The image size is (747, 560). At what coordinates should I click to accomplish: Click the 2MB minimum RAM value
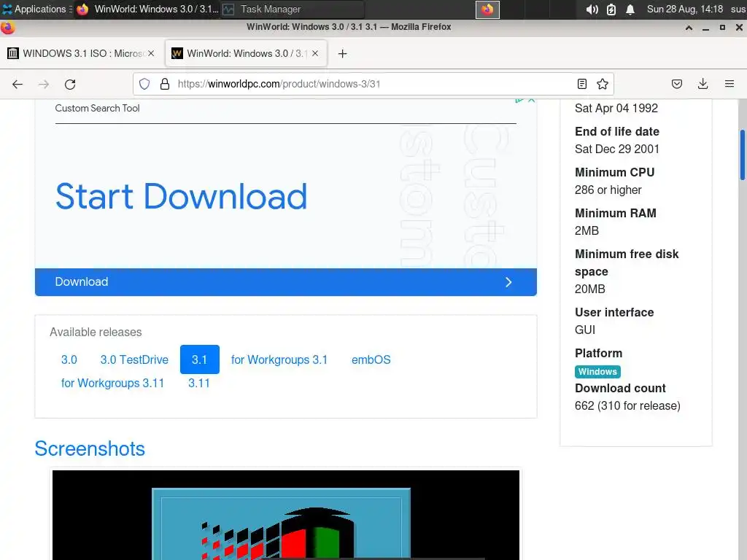point(587,230)
